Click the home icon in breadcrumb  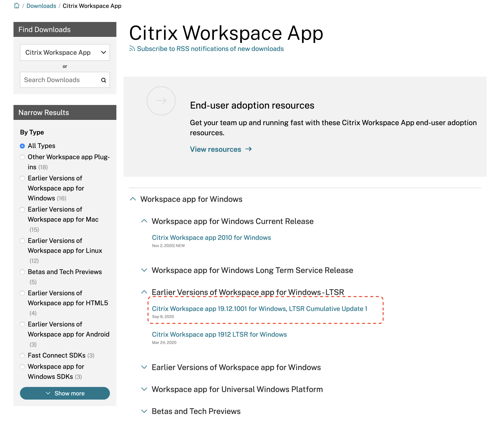coord(17,5)
